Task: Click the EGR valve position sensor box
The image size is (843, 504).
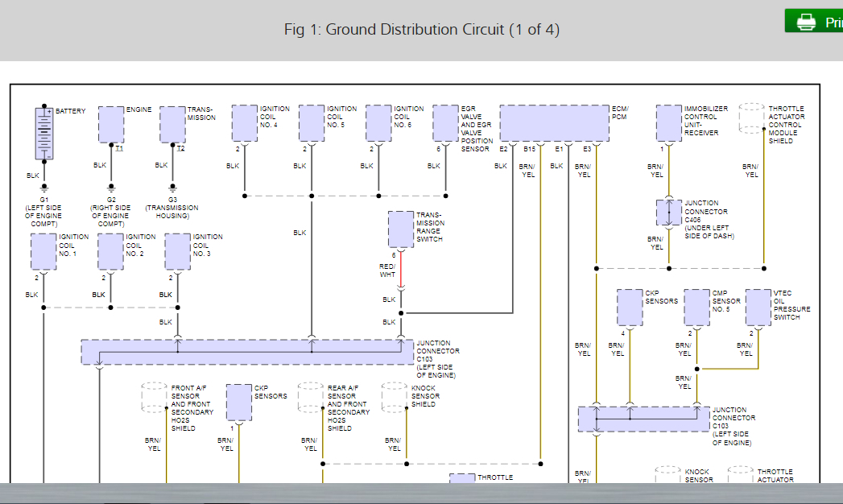Action: click(x=445, y=123)
